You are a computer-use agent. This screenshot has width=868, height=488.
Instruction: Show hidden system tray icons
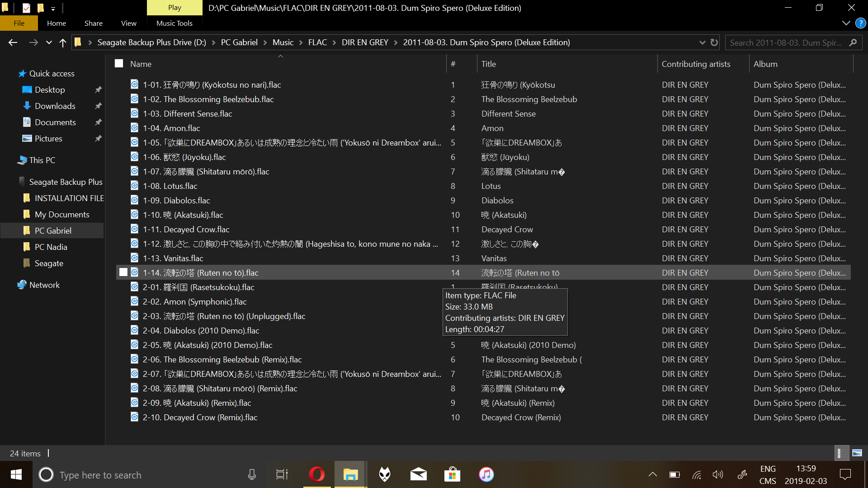point(652,474)
